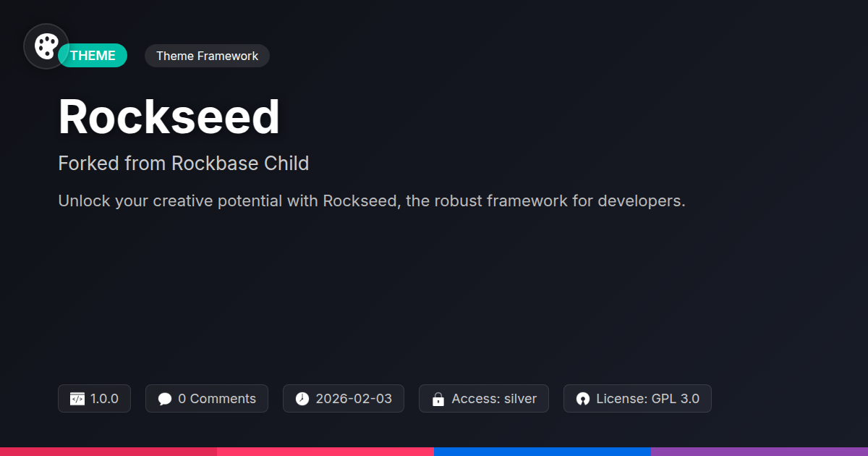Click the open source license icon
This screenshot has width=868, height=456.
tap(583, 399)
